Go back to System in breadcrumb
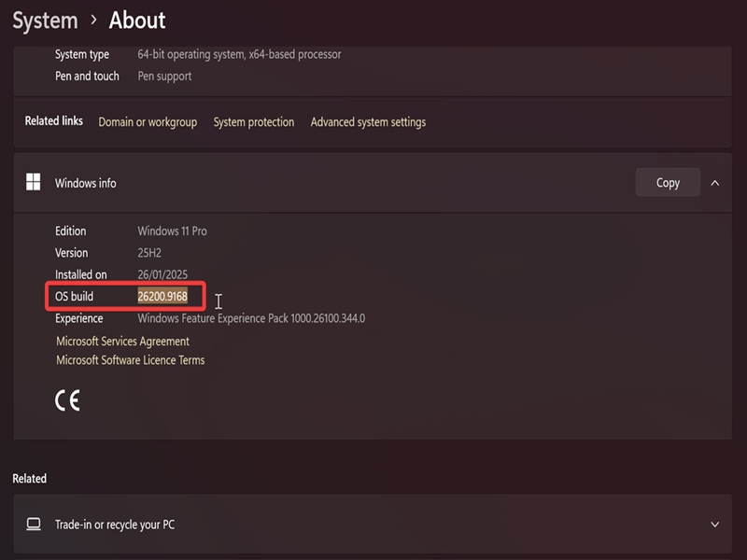Image resolution: width=747 pixels, height=560 pixels. 45,21
